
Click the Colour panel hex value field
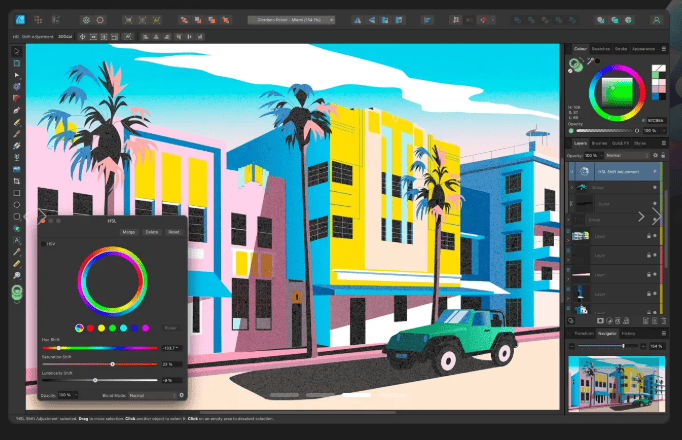point(655,120)
